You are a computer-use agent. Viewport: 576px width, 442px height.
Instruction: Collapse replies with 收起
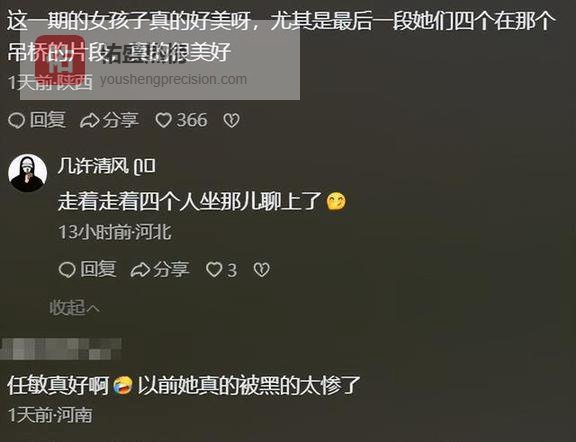pos(75,308)
